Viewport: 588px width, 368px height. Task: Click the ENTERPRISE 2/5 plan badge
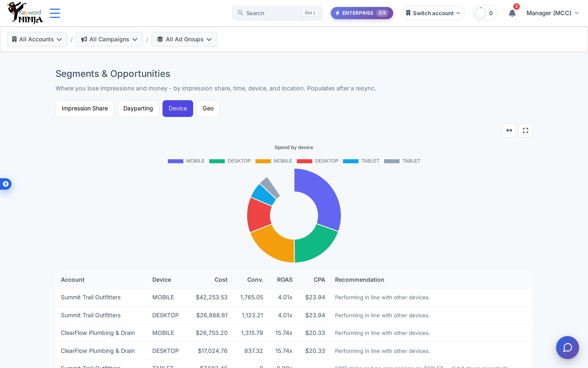point(362,13)
